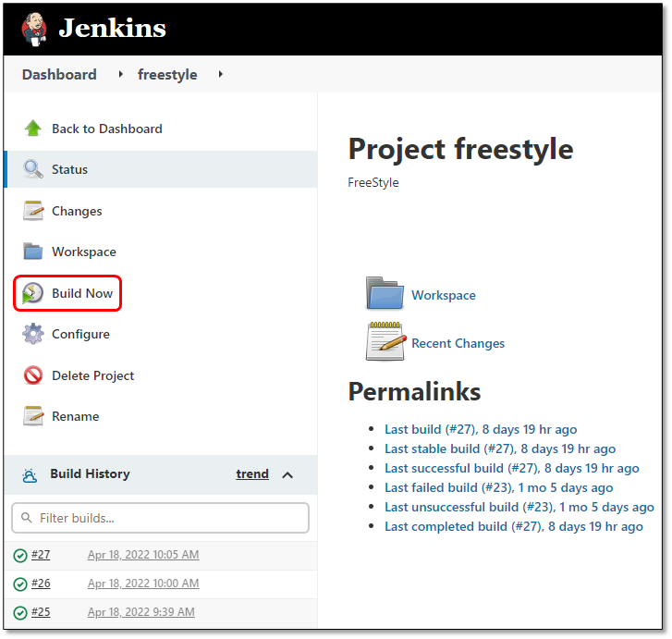672x639 pixels.
Task: Open Workspace from the sidebar menu
Action: pos(84,252)
